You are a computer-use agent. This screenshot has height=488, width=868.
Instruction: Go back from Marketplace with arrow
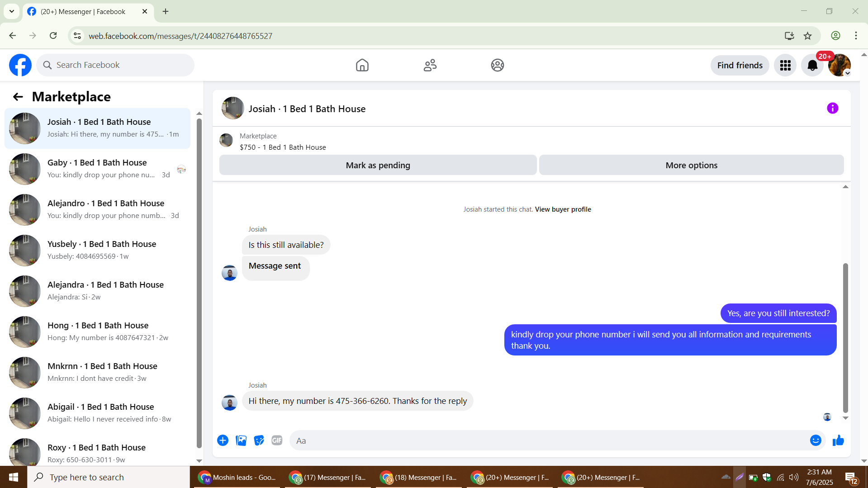tap(18, 97)
